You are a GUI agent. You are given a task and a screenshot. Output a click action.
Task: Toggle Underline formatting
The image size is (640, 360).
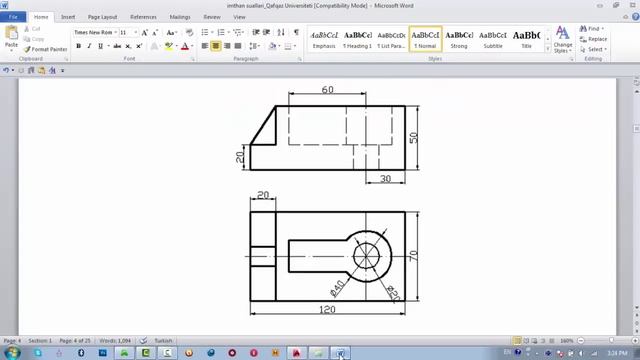click(100, 46)
